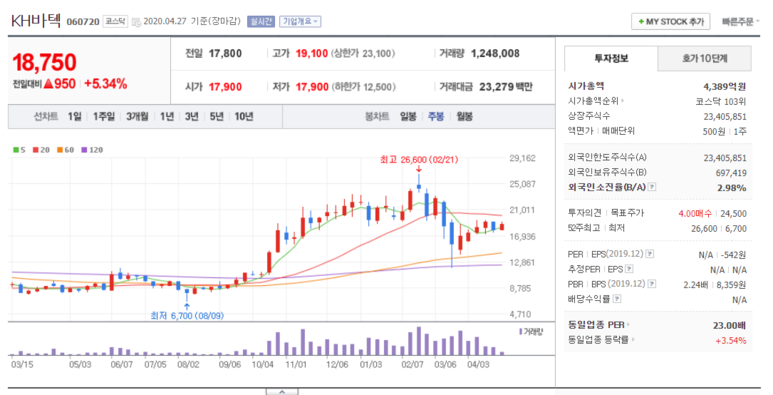Image resolution: width=773 pixels, height=395 pixels.
Task: Select the 1년 line chart period
Action: click(167, 117)
